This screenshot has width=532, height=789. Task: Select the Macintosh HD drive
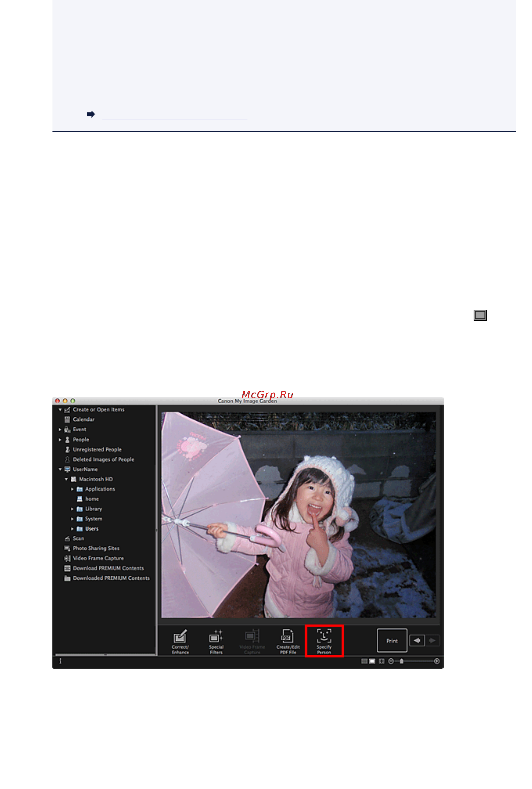click(96, 479)
